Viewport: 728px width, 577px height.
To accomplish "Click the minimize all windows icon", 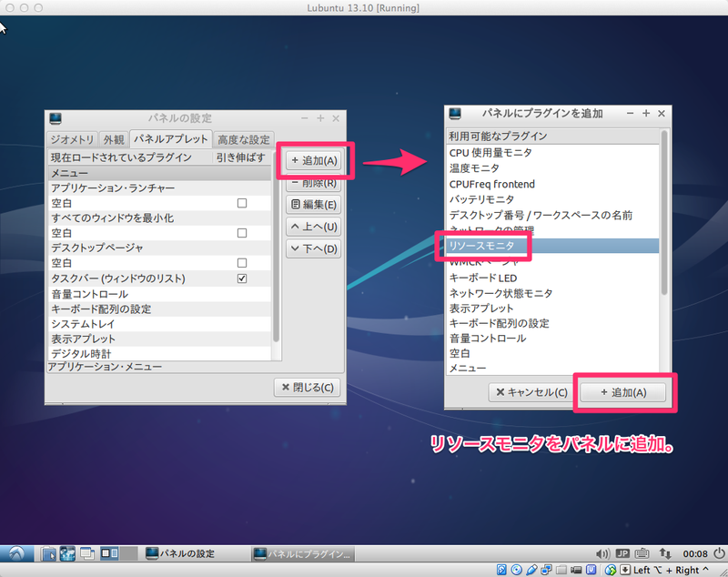I will click(87, 553).
